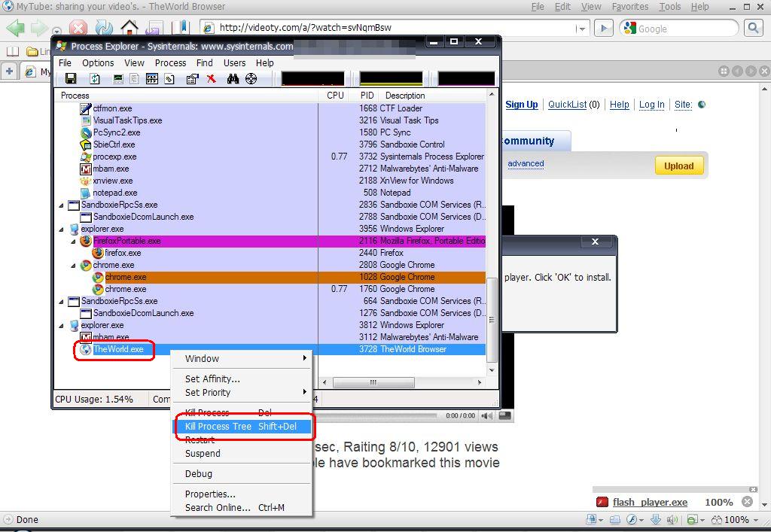Viewport: 771px width, 532px height.
Task: Click the browser Stop button
Action: (x=78, y=28)
